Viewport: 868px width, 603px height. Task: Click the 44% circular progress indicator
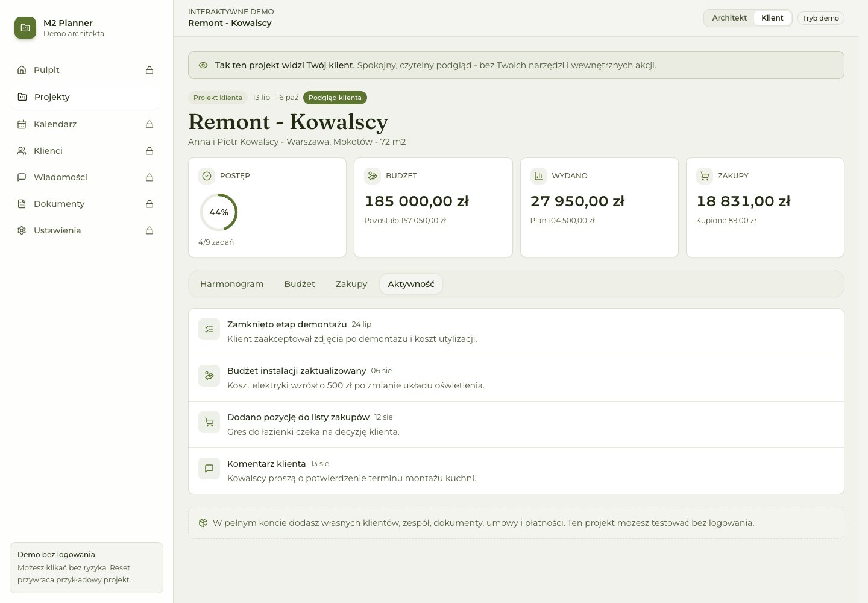pyautogui.click(x=218, y=212)
